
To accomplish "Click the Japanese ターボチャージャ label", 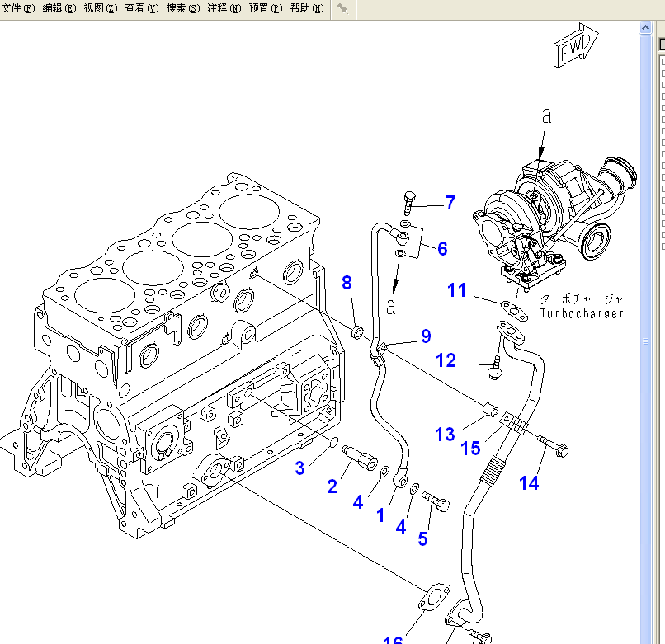I will click(582, 298).
